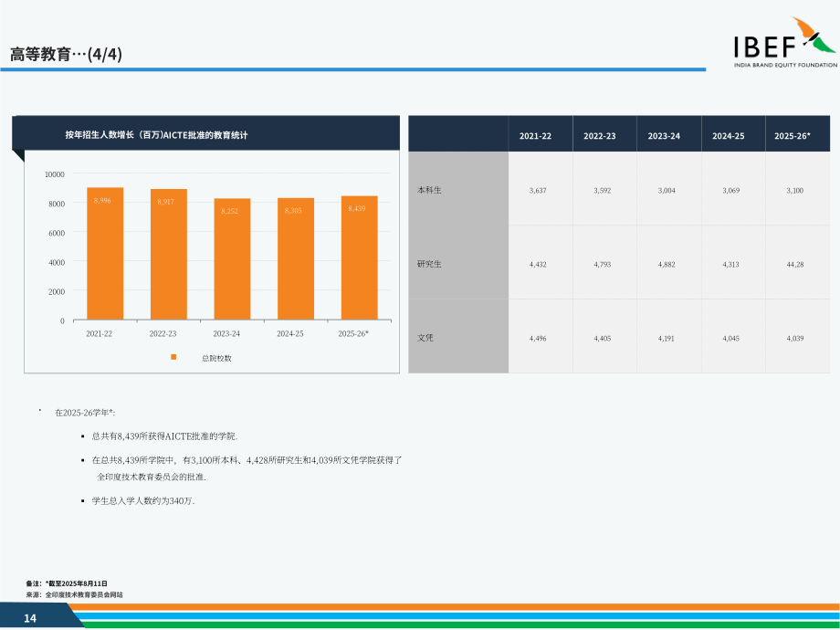
Task: Click the 2022-23 bar labeled 8,917
Action: click(169, 255)
